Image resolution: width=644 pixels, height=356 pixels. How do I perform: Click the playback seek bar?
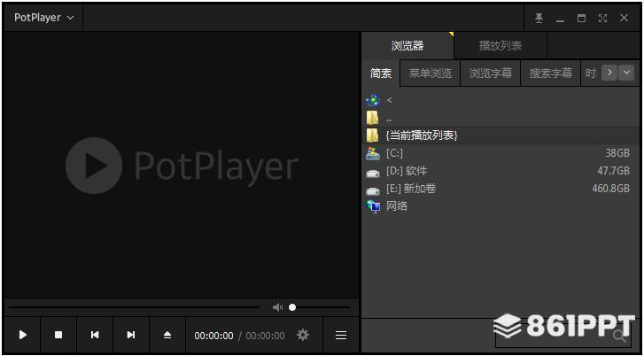point(134,307)
